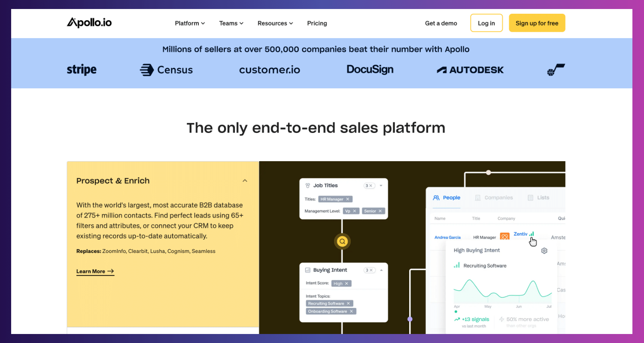Click the green intent bars beside Zentiv
Screen dimensions: 644x343
click(x=532, y=234)
